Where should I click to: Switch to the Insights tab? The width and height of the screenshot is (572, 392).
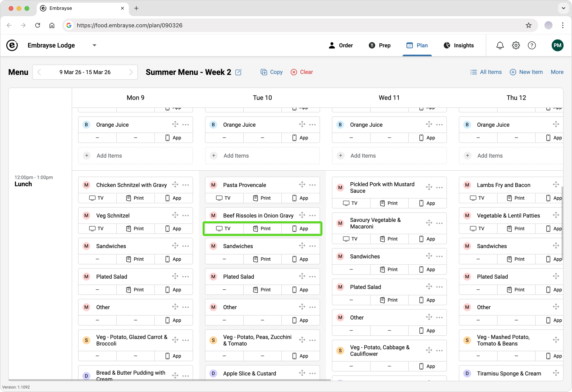pos(459,45)
